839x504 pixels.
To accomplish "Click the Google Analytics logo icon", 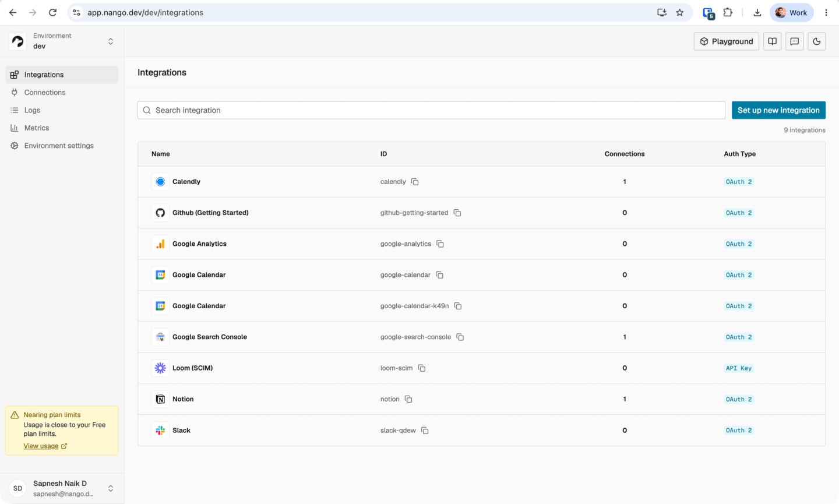I will click(x=160, y=244).
